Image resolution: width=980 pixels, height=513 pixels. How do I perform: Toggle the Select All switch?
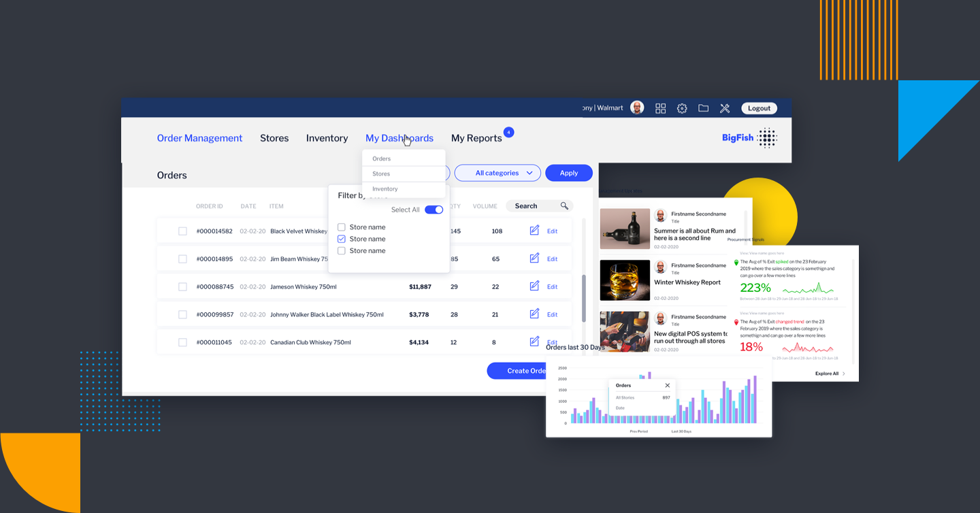pyautogui.click(x=434, y=210)
